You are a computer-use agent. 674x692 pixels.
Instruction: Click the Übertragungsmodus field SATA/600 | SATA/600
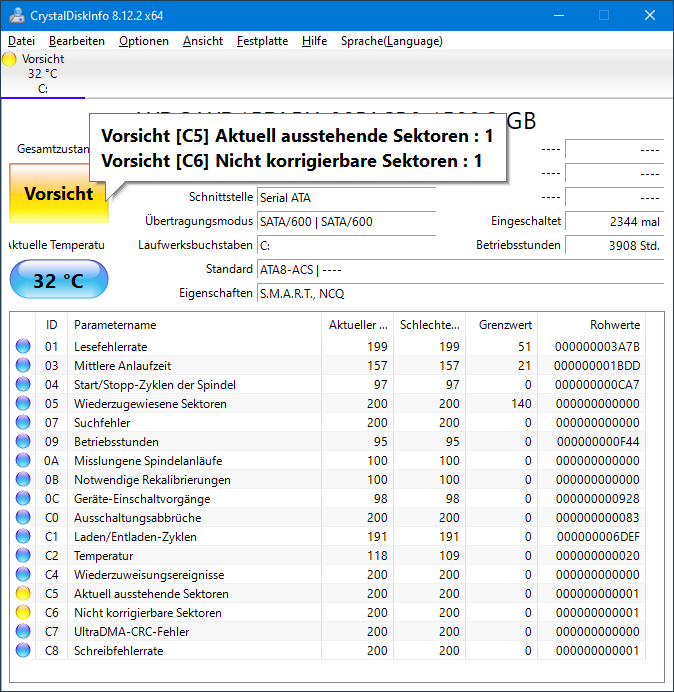click(346, 222)
